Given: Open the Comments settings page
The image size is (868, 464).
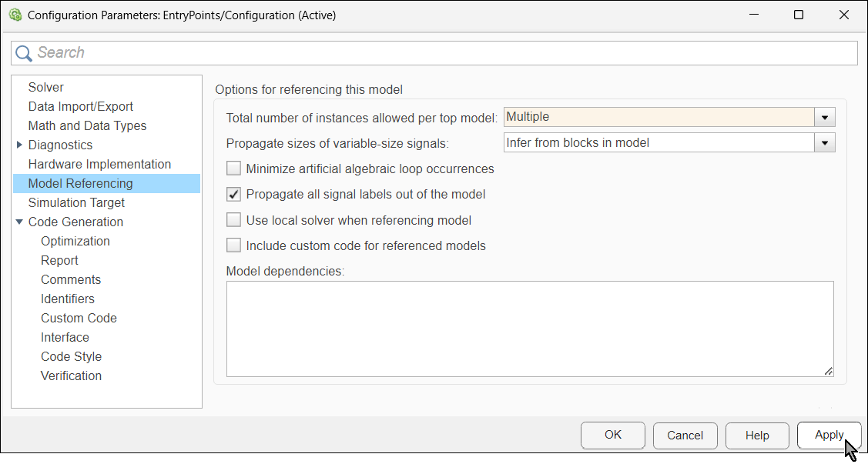Looking at the screenshot, I should point(71,279).
